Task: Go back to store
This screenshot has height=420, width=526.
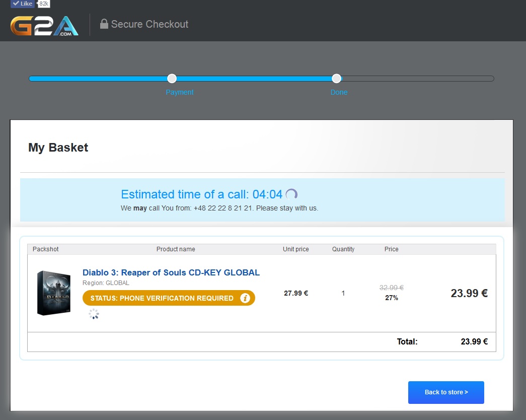Action: [446, 392]
